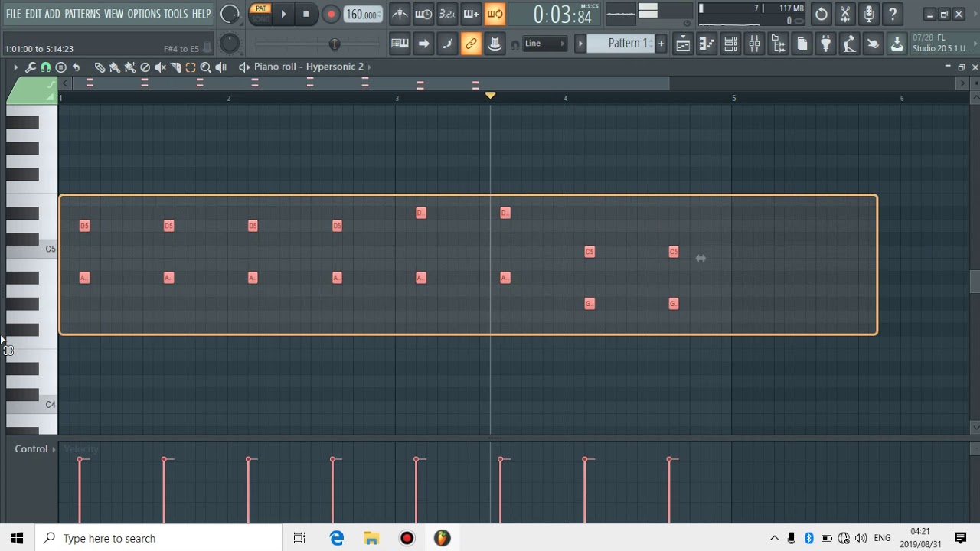Open the touch controller hand icon
The height and width of the screenshot is (551, 980).
(x=873, y=44)
